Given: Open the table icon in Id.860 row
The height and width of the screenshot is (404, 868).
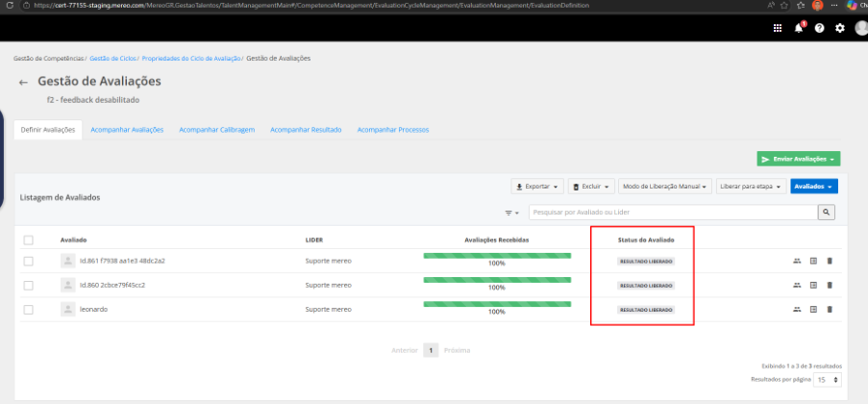Looking at the screenshot, I should [813, 285].
